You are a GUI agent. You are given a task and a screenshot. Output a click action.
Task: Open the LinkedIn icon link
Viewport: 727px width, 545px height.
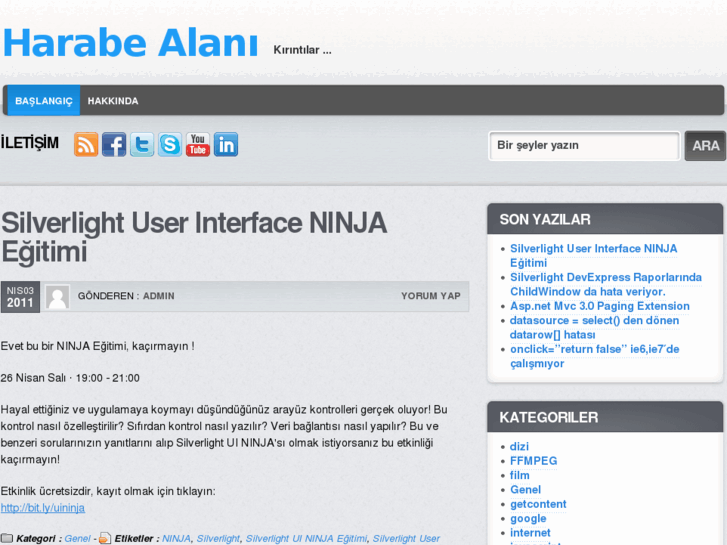point(226,144)
